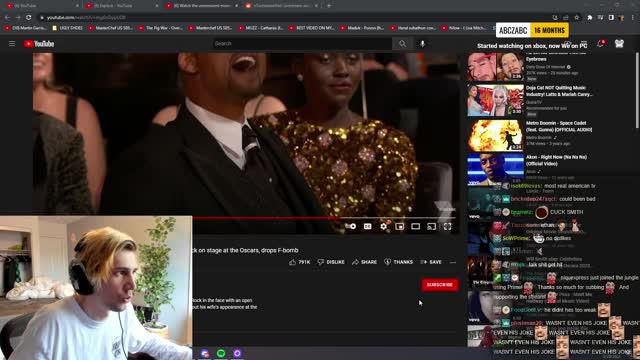
Task: Bookmark this page with the star icon
Action: 576,18
